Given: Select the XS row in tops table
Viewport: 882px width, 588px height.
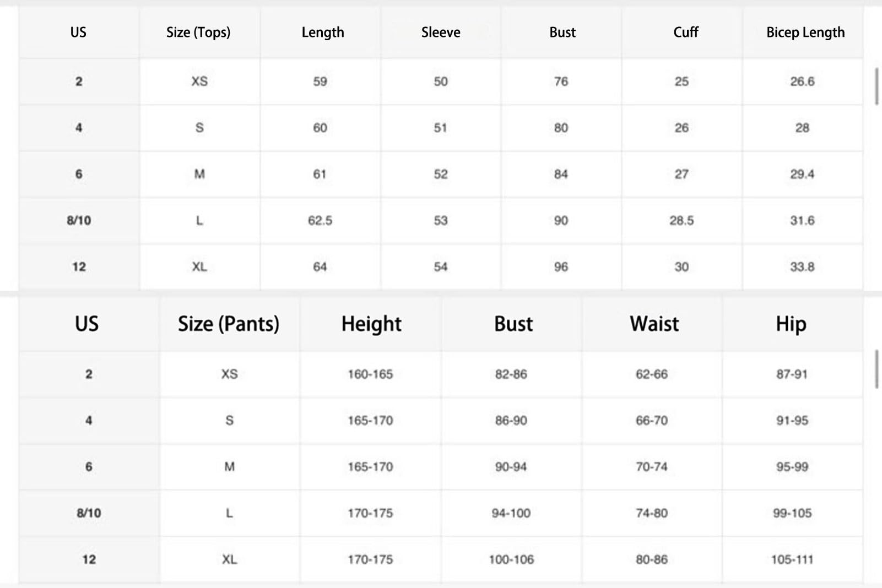Looking at the screenshot, I should click(x=441, y=81).
